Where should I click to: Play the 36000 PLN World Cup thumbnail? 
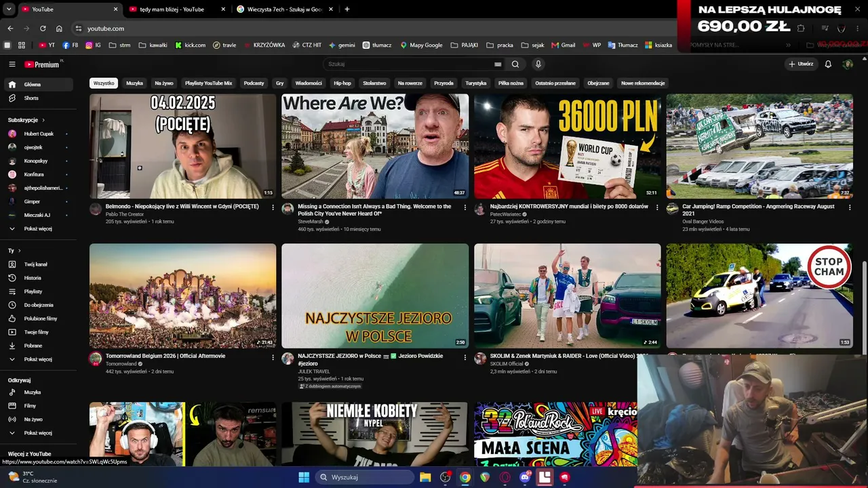pyautogui.click(x=568, y=146)
